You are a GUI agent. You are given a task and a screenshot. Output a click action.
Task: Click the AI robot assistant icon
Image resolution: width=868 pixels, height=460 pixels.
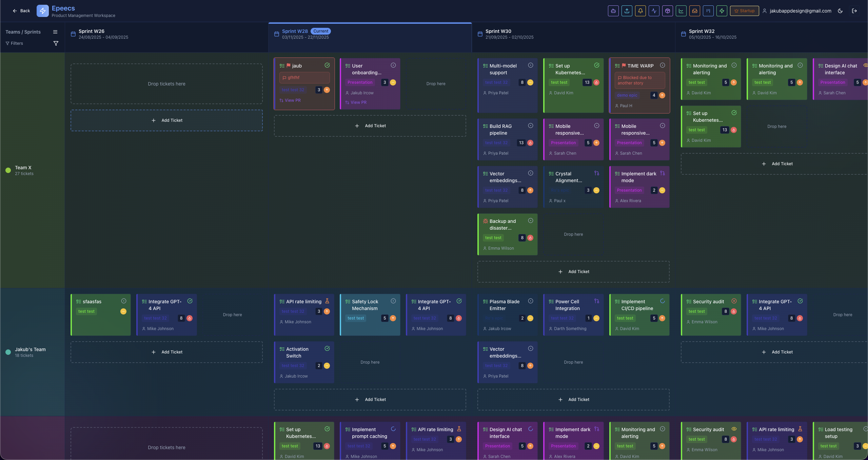click(x=613, y=11)
